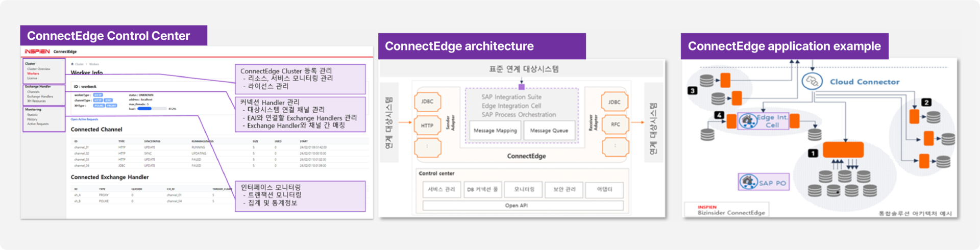Open Cluster Overview in the sidebar
Screen dimensions: 980x250
pyautogui.click(x=39, y=69)
